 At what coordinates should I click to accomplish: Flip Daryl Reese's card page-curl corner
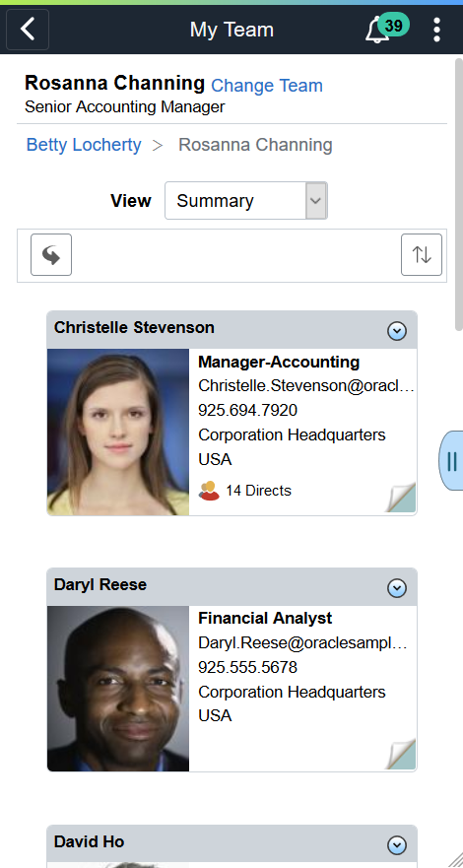click(401, 754)
